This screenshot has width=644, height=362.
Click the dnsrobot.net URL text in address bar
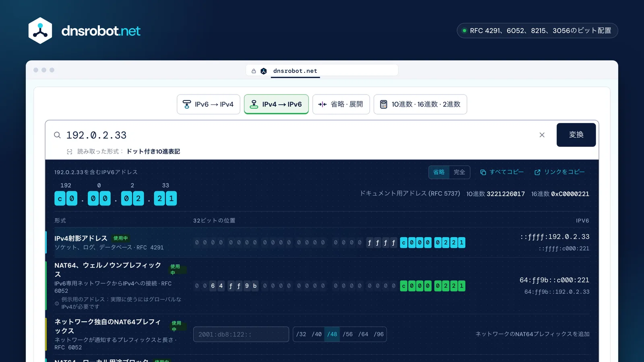pyautogui.click(x=295, y=71)
